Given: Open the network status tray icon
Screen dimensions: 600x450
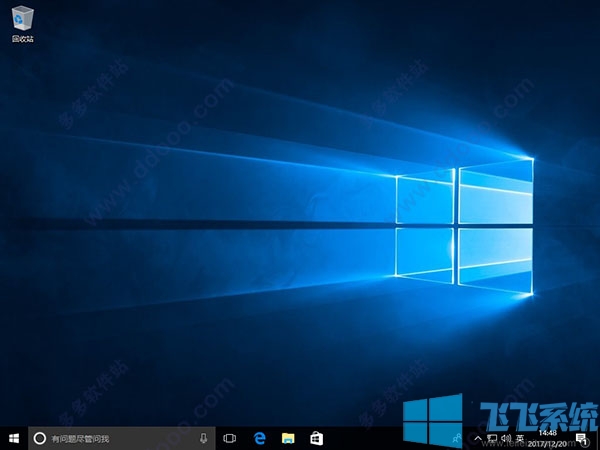Looking at the screenshot, I should point(491,438).
